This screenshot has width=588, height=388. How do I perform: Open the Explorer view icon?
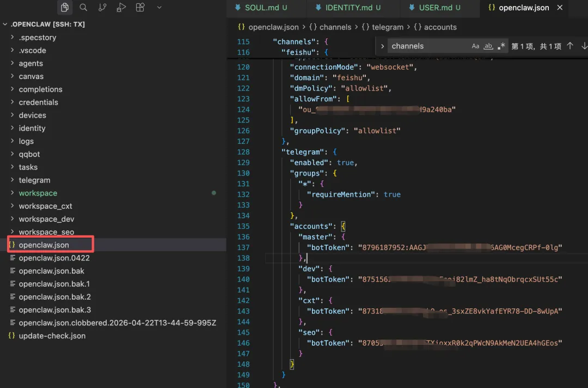(65, 8)
